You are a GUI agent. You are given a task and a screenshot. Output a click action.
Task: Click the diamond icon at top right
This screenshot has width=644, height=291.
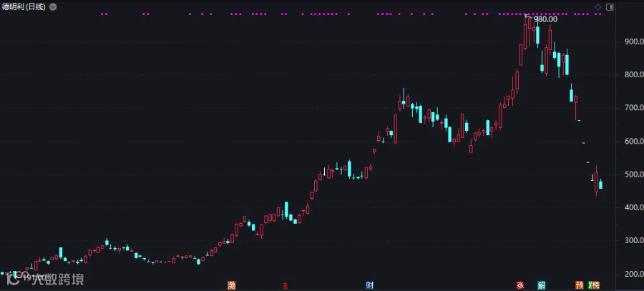tap(598, 7)
